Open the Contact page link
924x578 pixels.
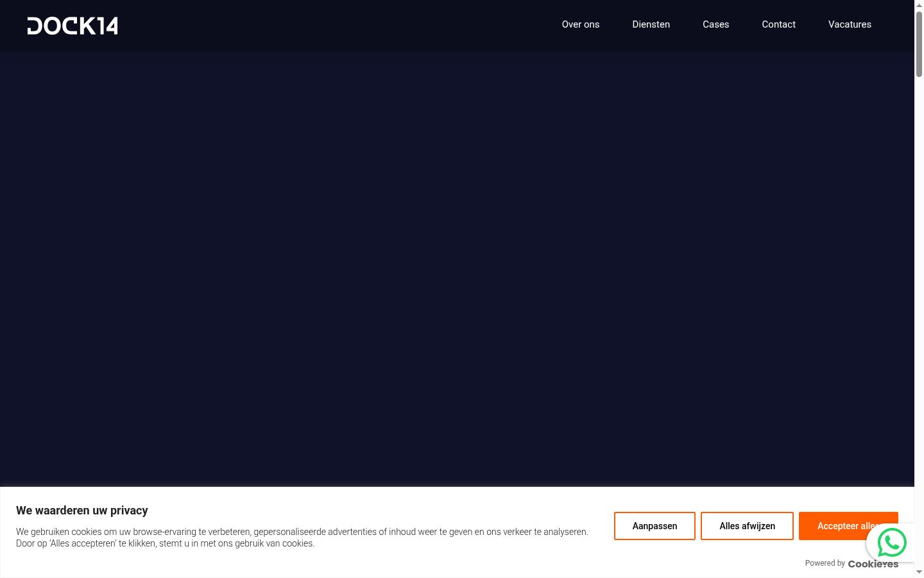(779, 24)
